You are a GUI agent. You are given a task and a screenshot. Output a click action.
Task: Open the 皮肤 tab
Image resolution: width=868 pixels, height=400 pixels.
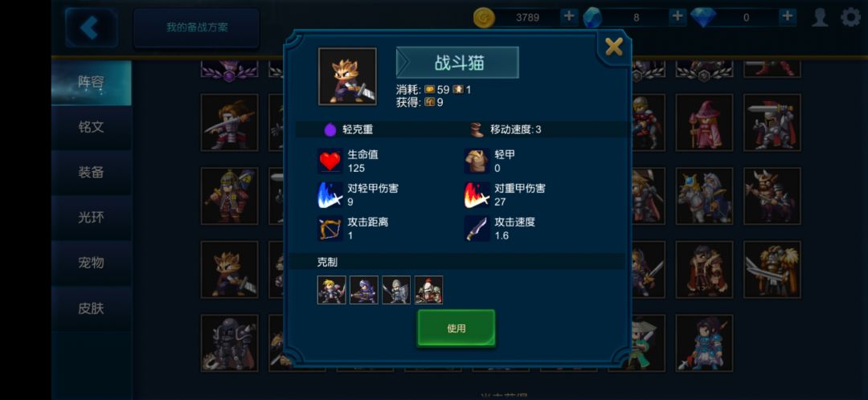[92, 308]
